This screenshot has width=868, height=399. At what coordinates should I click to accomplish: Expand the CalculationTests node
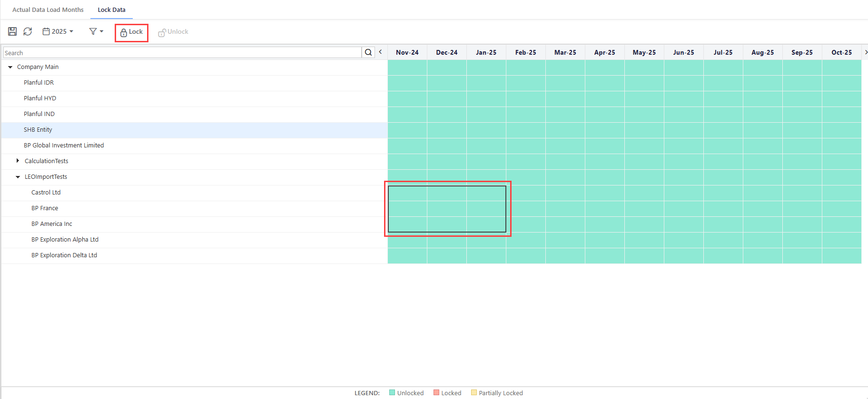pos(18,161)
